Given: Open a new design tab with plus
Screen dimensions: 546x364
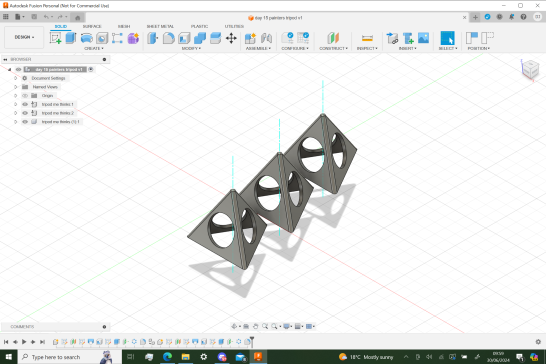Looking at the screenshot, I should coord(475,17).
